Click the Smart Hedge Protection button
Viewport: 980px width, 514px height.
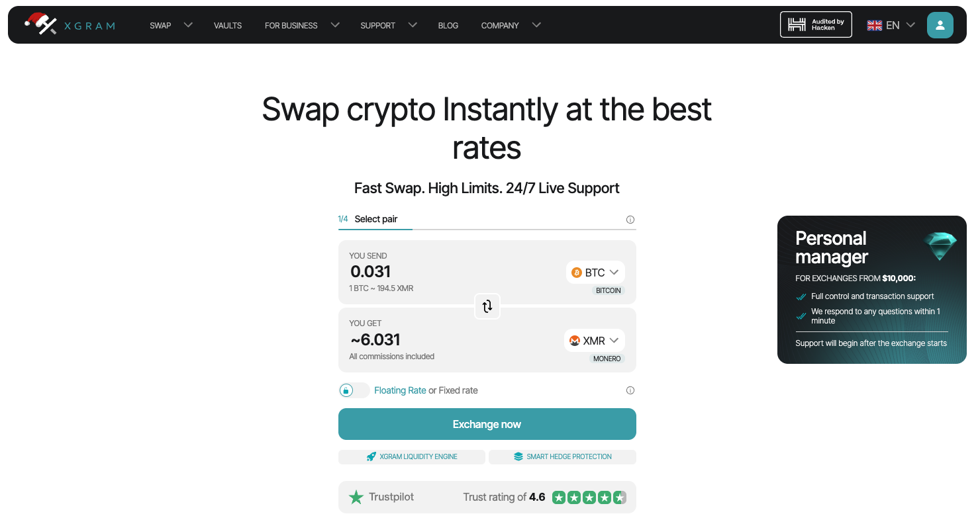pos(562,456)
